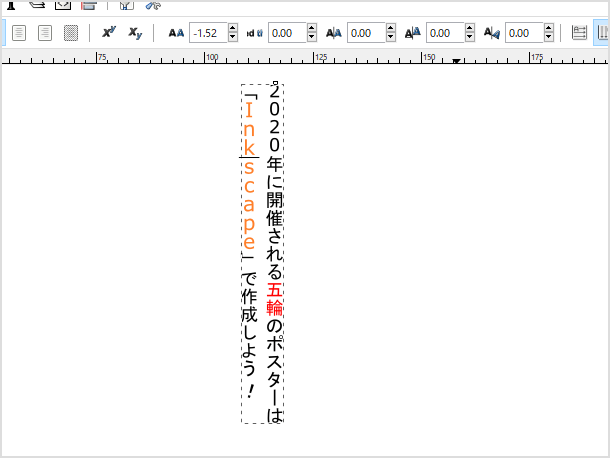Edit character rotation value field
Viewport: 610px width, 458px height.
click(524, 33)
